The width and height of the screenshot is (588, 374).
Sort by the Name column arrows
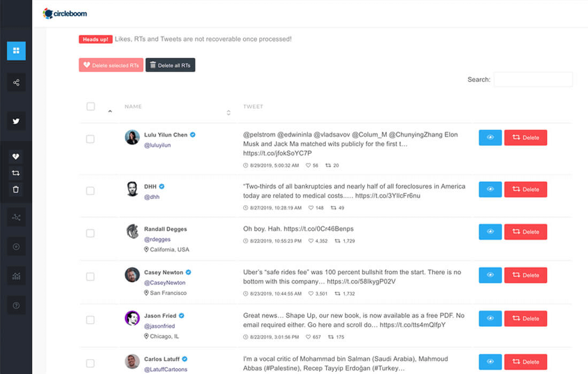228,112
